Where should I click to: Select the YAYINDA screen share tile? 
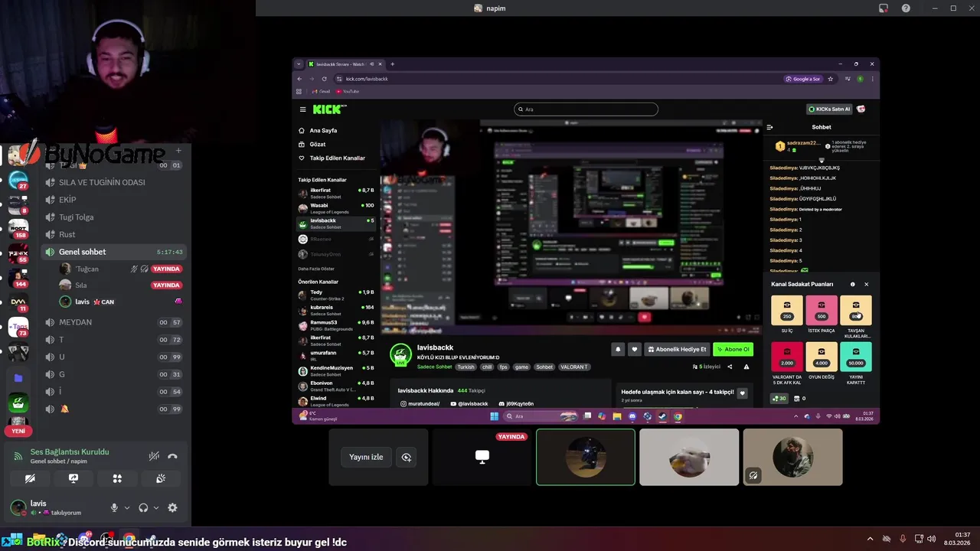click(x=482, y=457)
